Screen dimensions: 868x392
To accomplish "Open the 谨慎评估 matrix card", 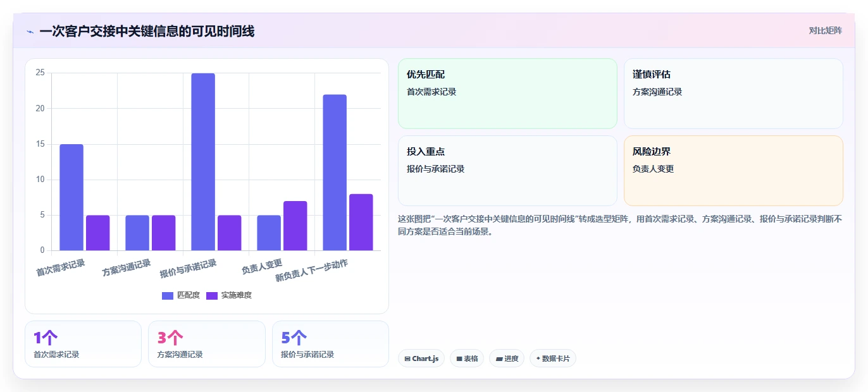I will pyautogui.click(x=733, y=94).
